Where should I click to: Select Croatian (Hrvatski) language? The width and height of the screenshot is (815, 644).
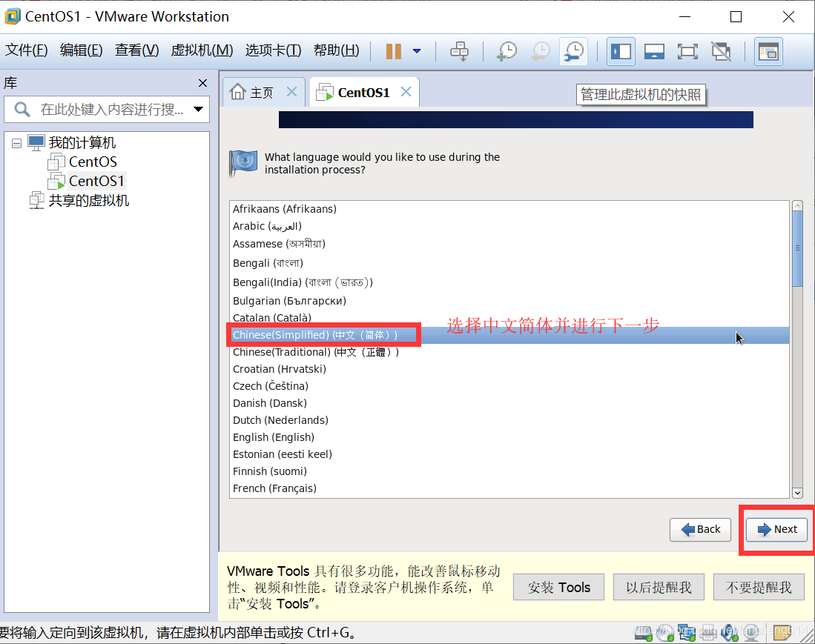[509, 369]
